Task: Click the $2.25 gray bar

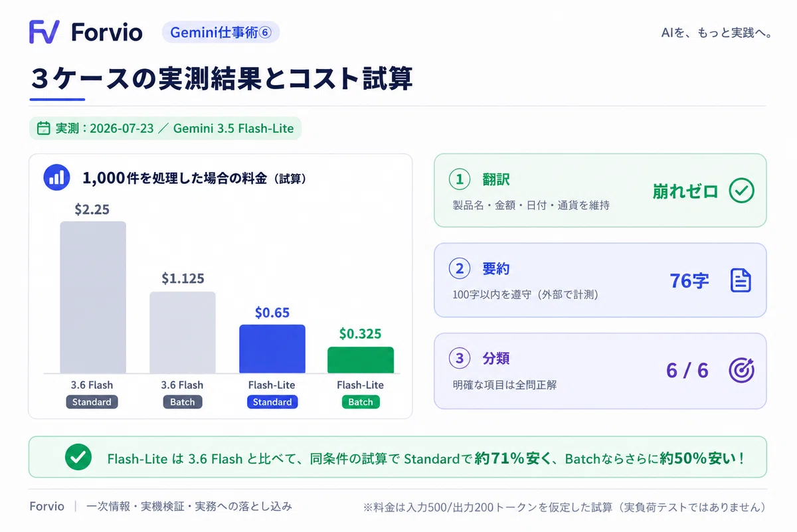Action: pyautogui.click(x=93, y=297)
